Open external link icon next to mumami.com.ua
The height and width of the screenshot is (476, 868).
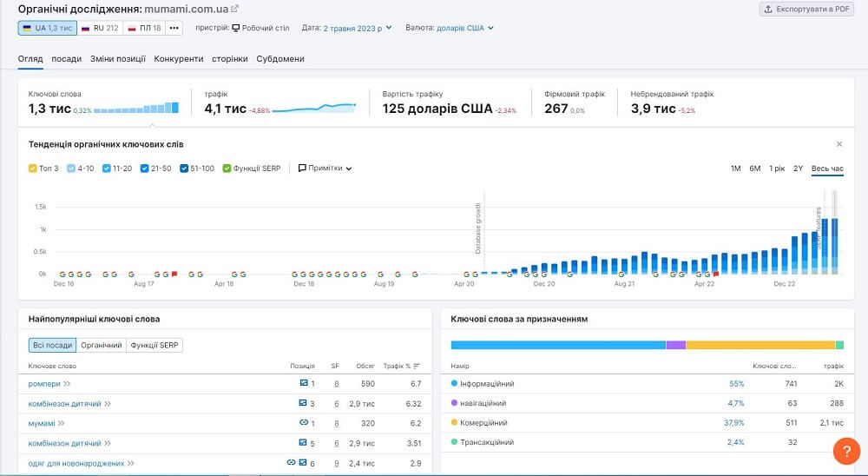click(235, 9)
